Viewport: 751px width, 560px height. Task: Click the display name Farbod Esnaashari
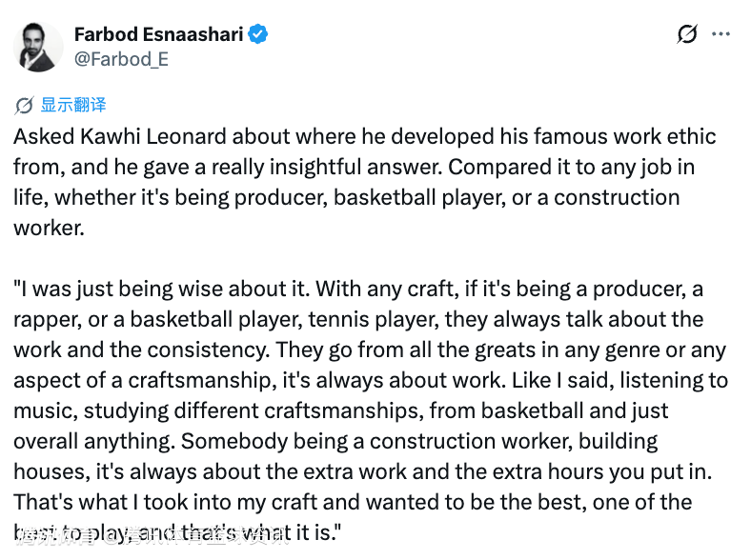(x=159, y=35)
